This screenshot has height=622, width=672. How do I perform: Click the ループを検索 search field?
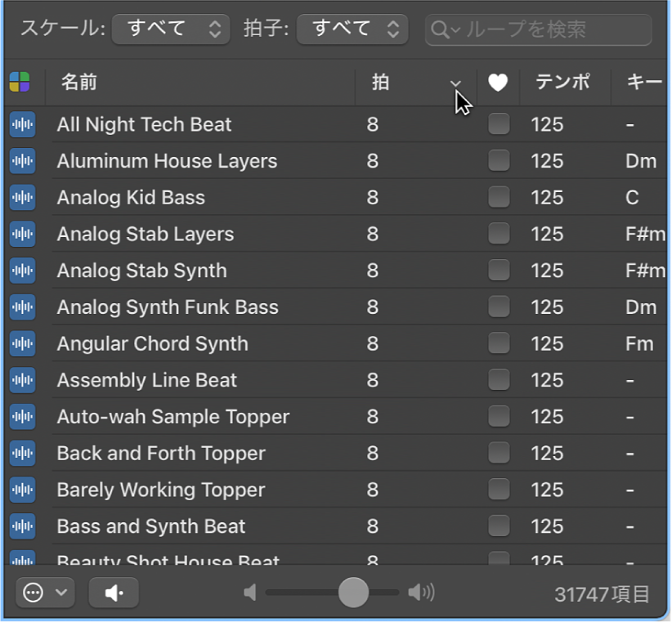point(548,30)
